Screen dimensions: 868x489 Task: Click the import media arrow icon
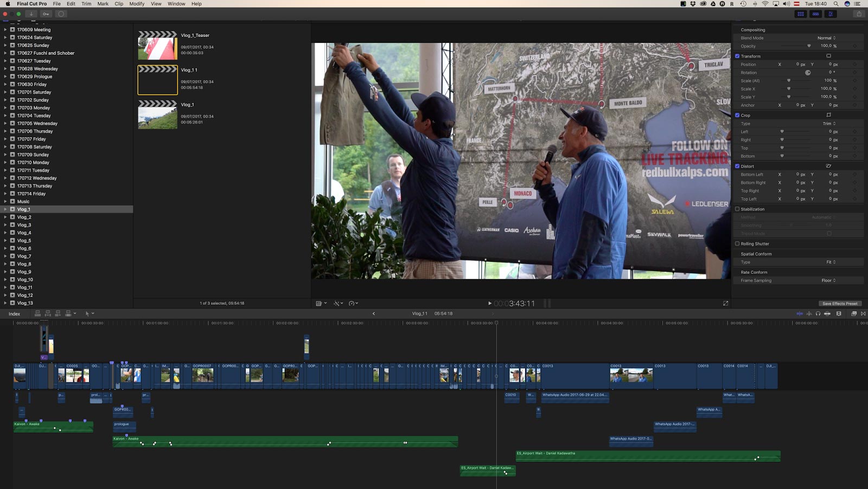tap(31, 14)
